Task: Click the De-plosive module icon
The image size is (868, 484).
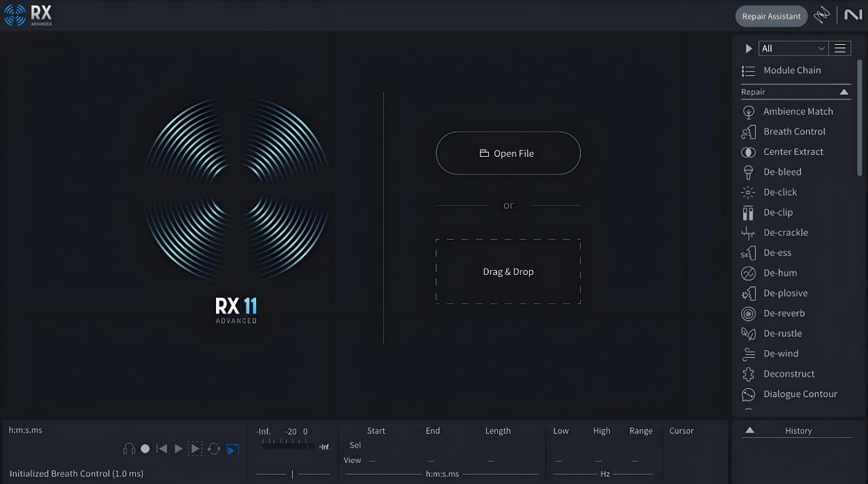Action: tap(748, 293)
